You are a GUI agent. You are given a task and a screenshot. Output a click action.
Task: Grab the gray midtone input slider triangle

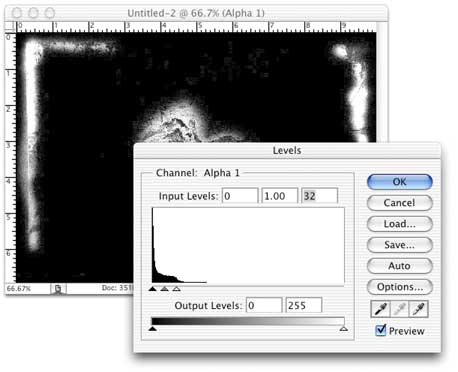click(x=165, y=289)
